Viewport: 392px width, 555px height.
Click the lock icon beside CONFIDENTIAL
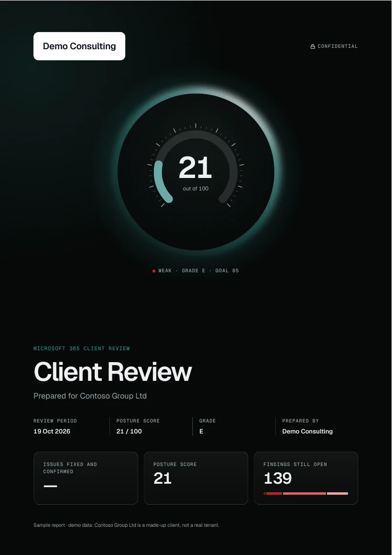pyautogui.click(x=313, y=46)
